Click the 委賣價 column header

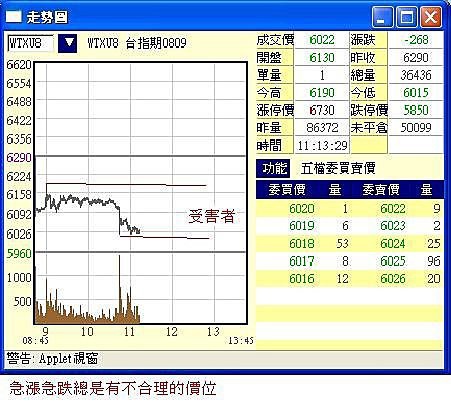pos(381,190)
